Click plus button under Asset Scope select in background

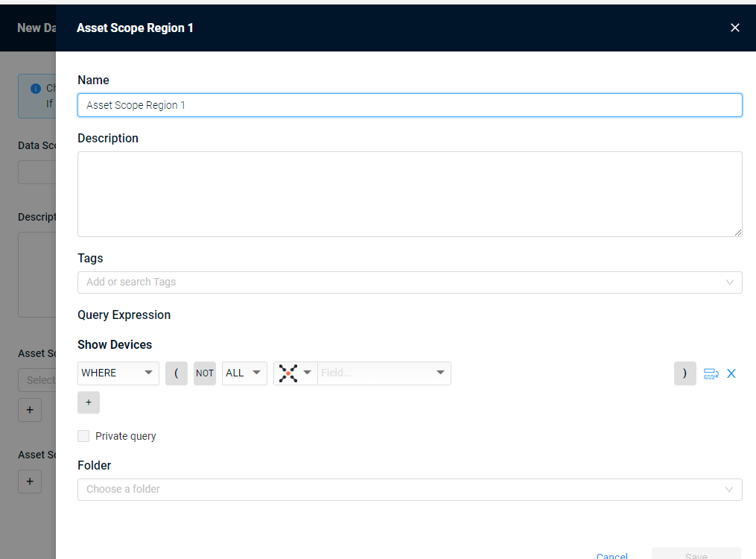[x=30, y=410]
